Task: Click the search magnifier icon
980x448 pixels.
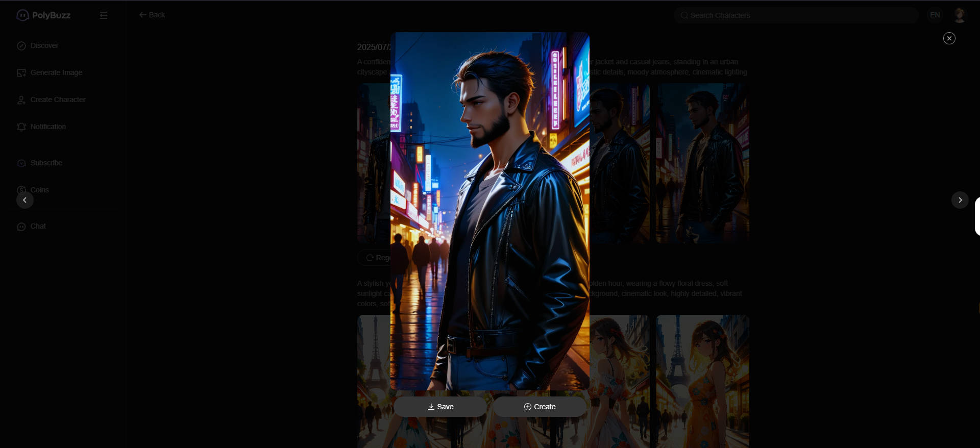Action: [x=684, y=15]
